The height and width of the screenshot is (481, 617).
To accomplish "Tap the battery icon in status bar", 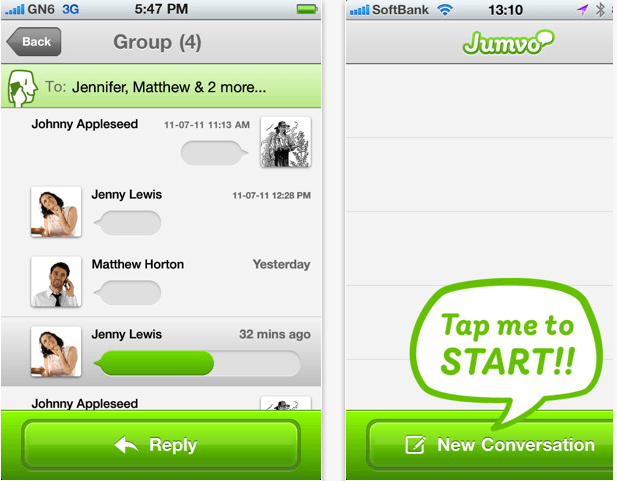I will [x=307, y=9].
